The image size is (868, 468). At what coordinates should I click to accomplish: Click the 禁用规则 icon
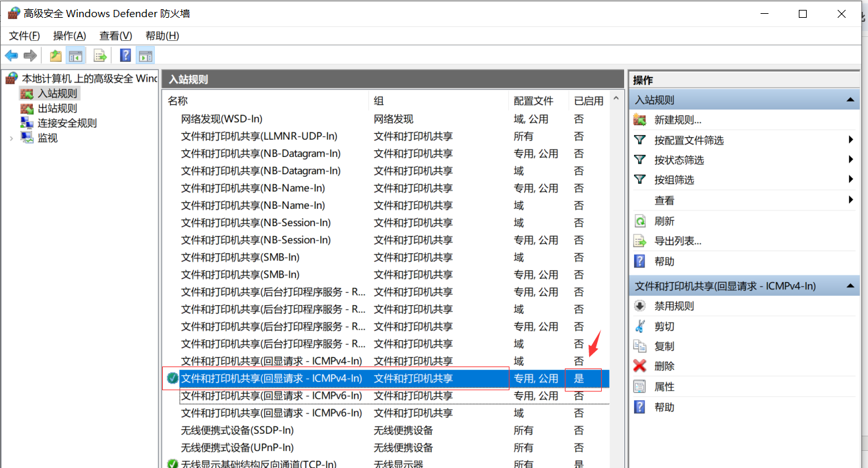click(x=639, y=306)
